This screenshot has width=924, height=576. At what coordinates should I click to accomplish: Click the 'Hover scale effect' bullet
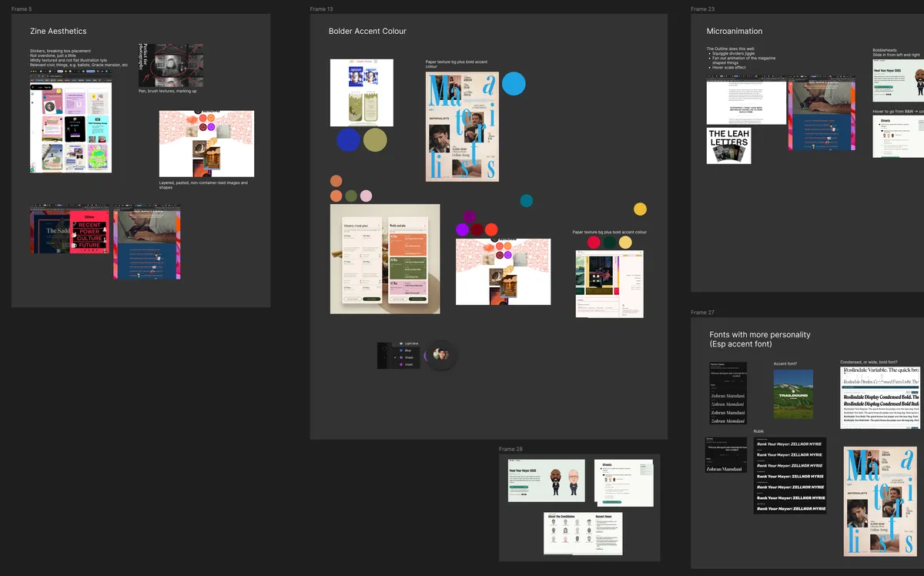click(x=729, y=67)
